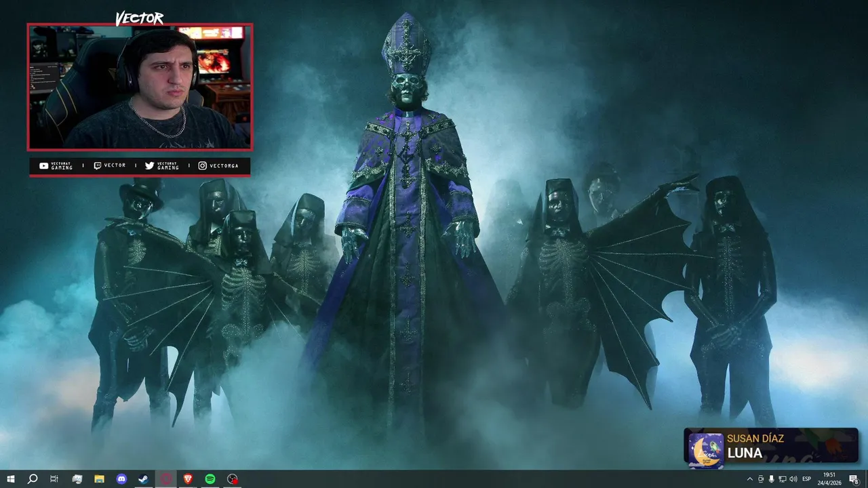This screenshot has width=868, height=488.
Task: Click the Vector logo above the webcam
Action: click(x=139, y=18)
